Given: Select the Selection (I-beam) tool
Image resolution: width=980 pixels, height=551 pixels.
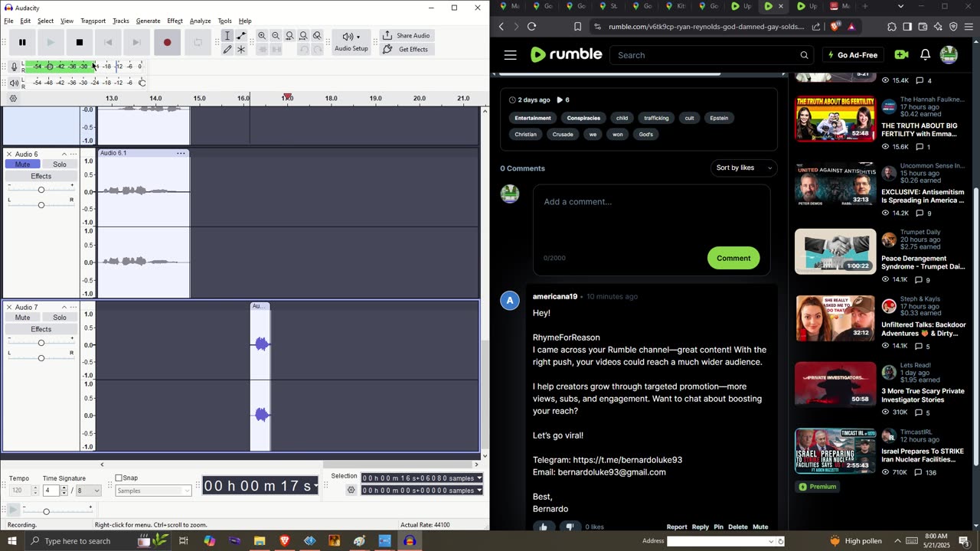Looking at the screenshot, I should coord(227,36).
